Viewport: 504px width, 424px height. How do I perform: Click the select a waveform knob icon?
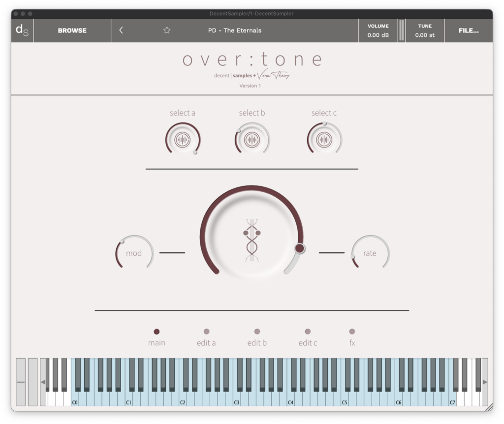tap(183, 140)
